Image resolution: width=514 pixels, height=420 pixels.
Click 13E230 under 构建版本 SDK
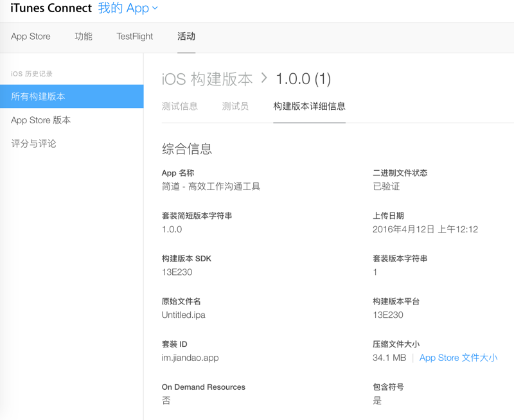[177, 272]
